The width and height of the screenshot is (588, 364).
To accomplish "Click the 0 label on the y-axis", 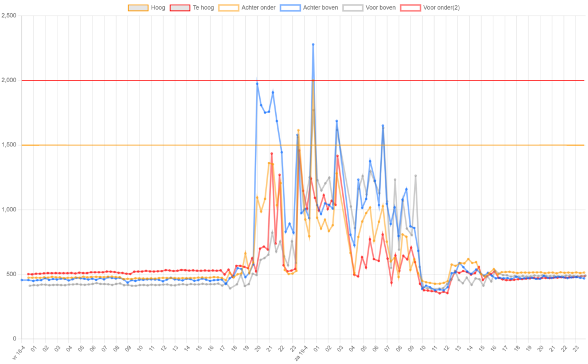I will (x=14, y=339).
